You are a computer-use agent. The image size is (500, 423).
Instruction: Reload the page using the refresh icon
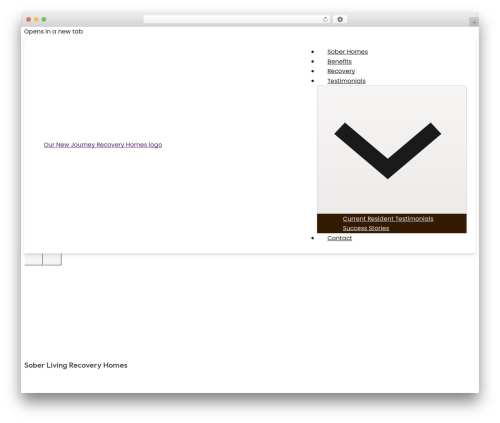pos(325,20)
